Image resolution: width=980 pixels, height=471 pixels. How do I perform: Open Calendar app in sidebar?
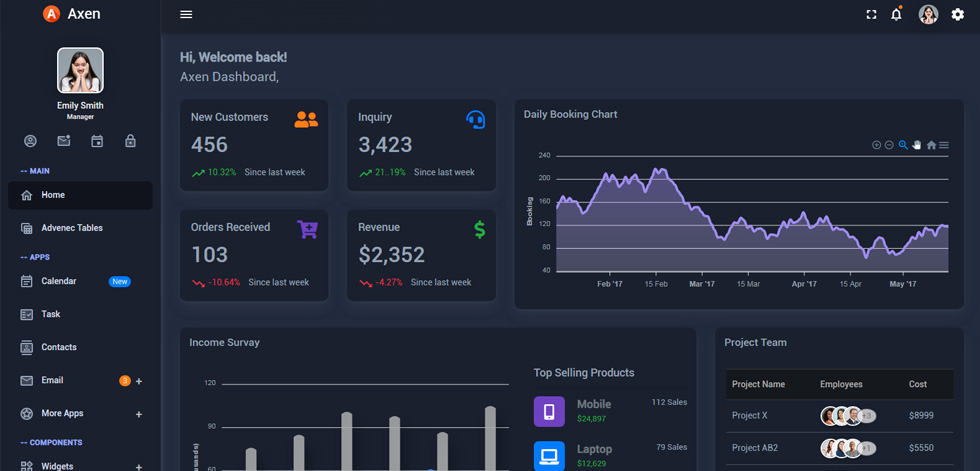pos(81,281)
